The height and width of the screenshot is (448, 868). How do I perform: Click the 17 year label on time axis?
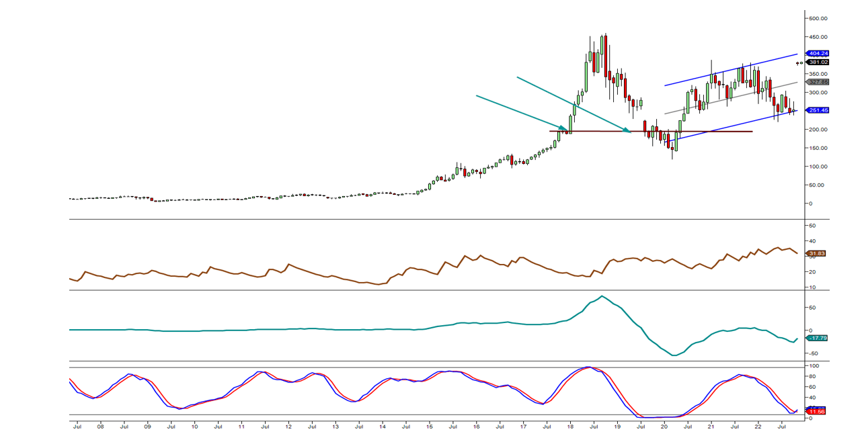tap(523, 426)
